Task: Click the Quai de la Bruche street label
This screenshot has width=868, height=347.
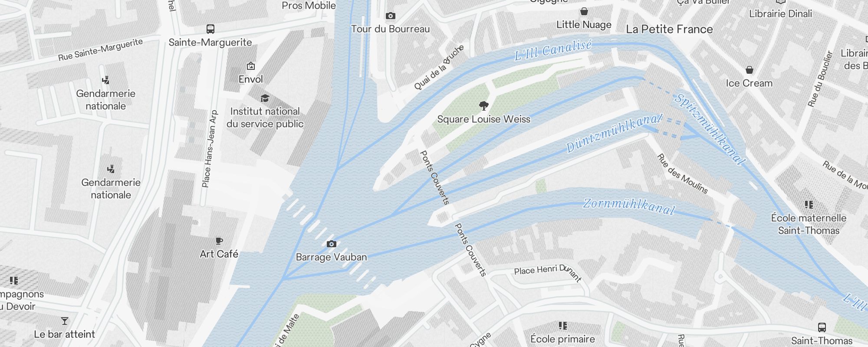Action: coord(439,67)
